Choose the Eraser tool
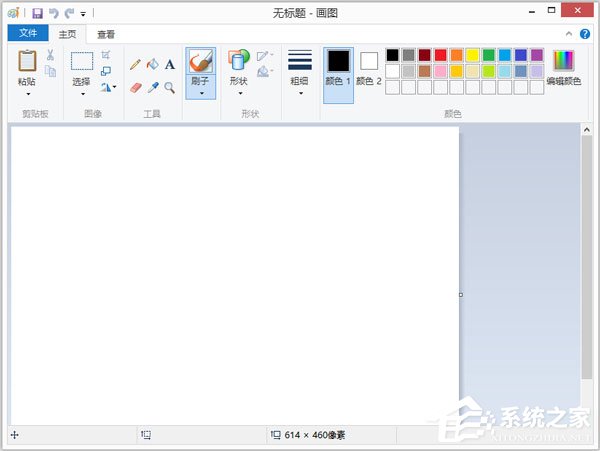Viewport: 600px width, 451px height. point(135,87)
